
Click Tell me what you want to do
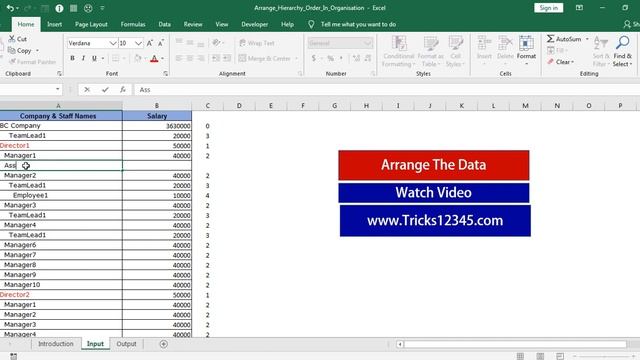click(358, 24)
